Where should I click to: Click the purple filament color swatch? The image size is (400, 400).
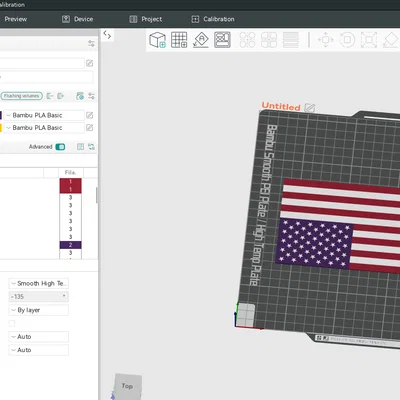(1, 115)
